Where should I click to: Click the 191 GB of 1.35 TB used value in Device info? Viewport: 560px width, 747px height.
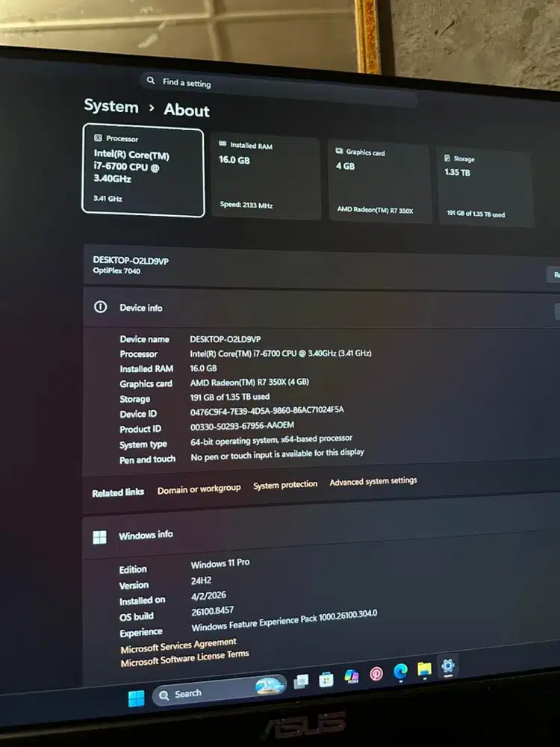click(x=230, y=397)
